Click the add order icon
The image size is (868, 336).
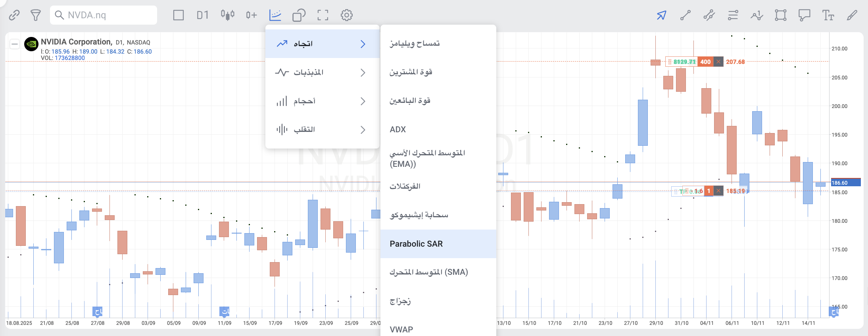tap(252, 15)
